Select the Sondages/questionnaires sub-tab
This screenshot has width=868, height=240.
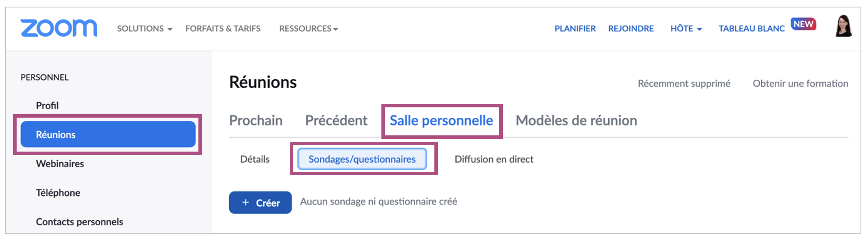362,159
